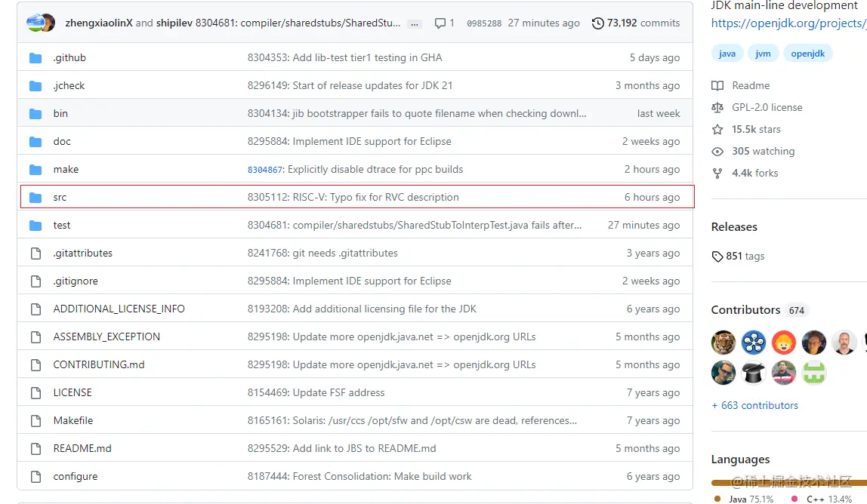The height and width of the screenshot is (504, 867).
Task: Click the 15.5k stars link
Action: pyautogui.click(x=756, y=129)
